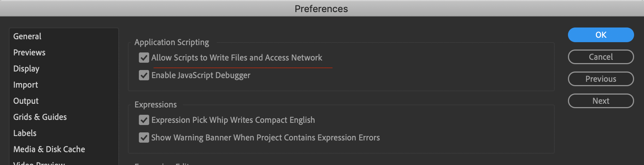Uncheck Allow Scripts to Write Files checkbox
The image size is (644, 165).
coord(144,58)
